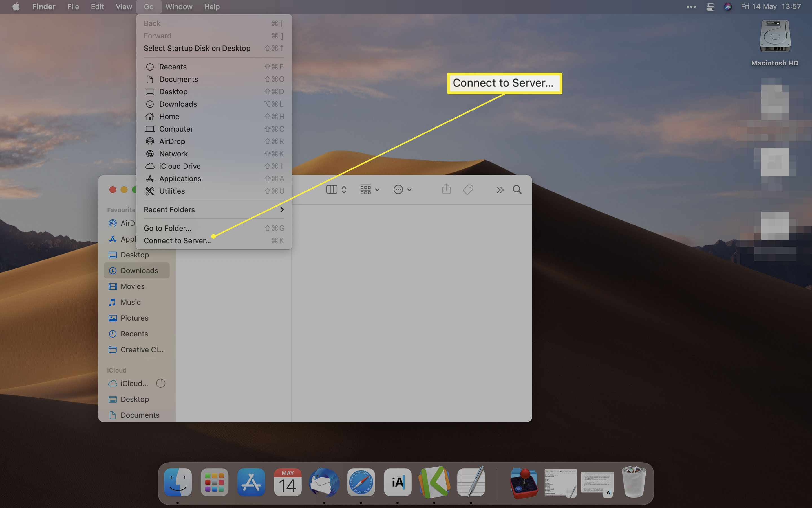Open the first minimized document in Dock
This screenshot has height=508, width=812.
(560, 483)
